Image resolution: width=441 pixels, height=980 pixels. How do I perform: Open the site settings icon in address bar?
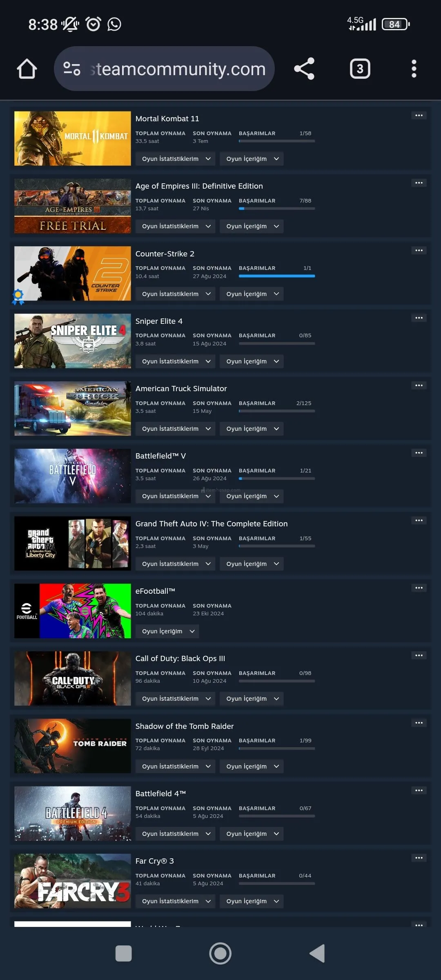click(x=72, y=69)
